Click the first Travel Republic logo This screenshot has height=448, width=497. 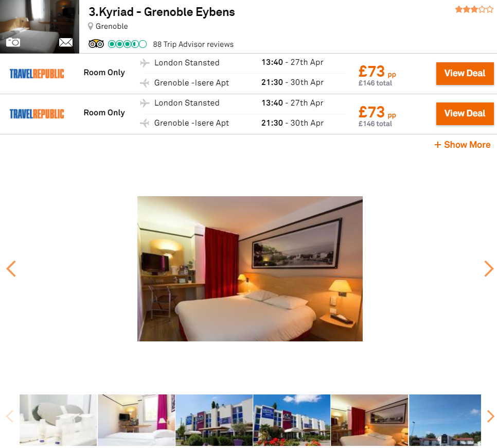(37, 74)
